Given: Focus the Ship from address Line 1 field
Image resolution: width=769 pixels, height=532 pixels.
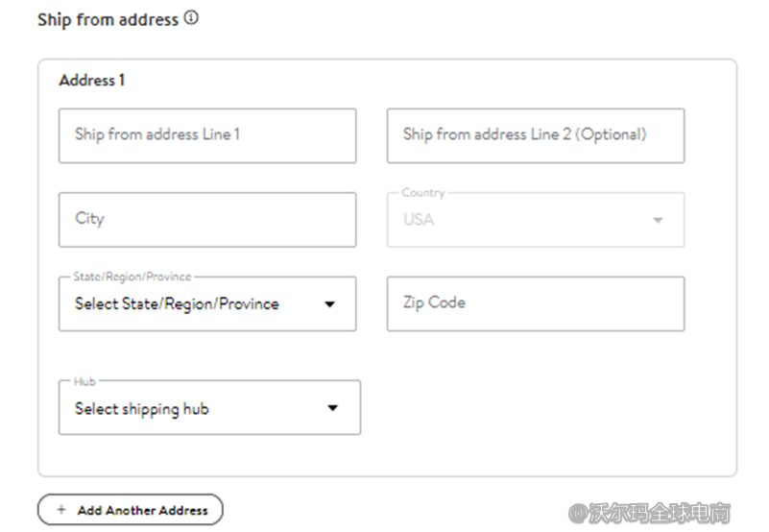Looking at the screenshot, I should (206, 135).
